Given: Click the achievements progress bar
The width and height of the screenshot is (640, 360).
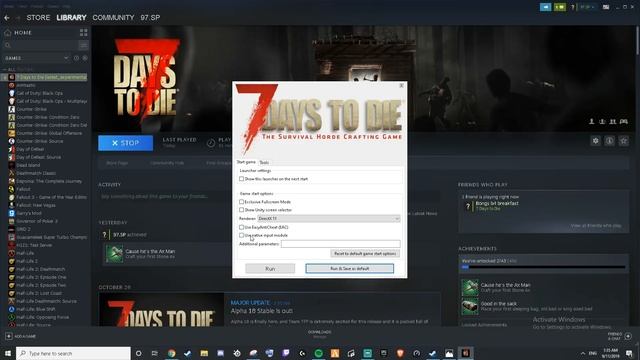Looking at the screenshot, I should coord(543,267).
